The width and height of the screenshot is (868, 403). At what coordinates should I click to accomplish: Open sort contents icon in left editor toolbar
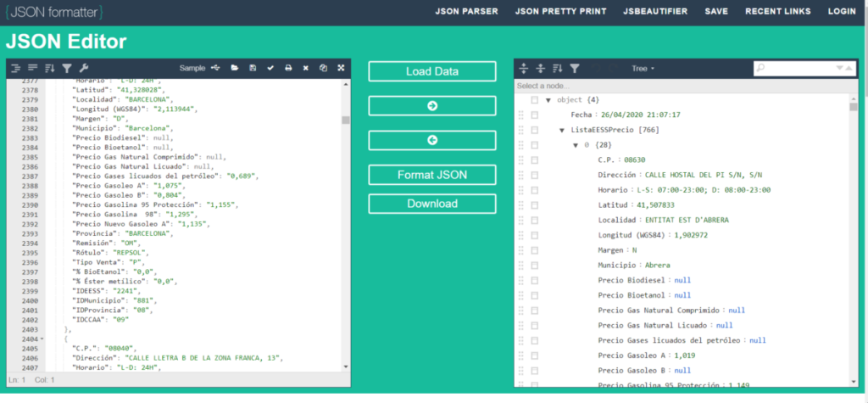coord(50,68)
